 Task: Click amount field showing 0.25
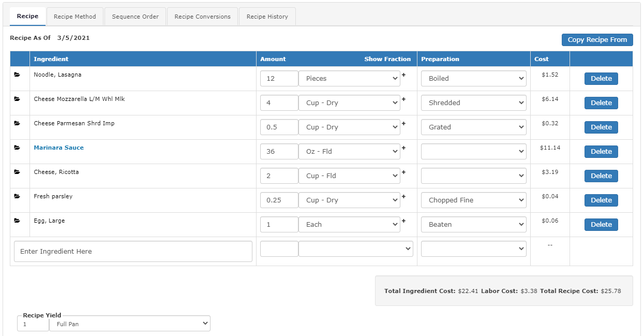[279, 200]
